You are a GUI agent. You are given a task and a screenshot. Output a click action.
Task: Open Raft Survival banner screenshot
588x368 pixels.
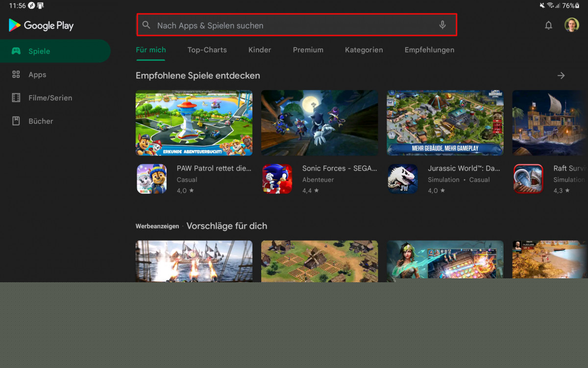pyautogui.click(x=550, y=123)
